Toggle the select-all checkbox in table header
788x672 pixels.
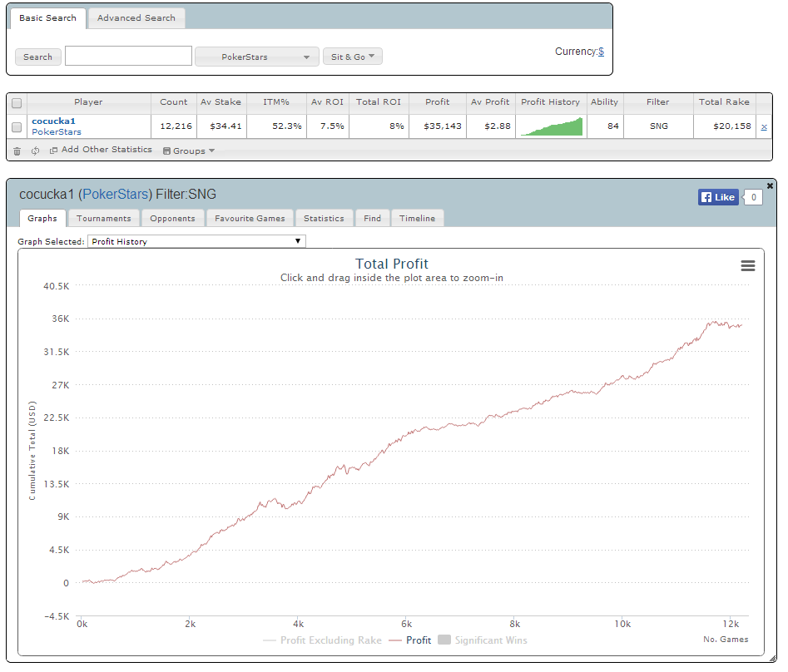coord(17,103)
